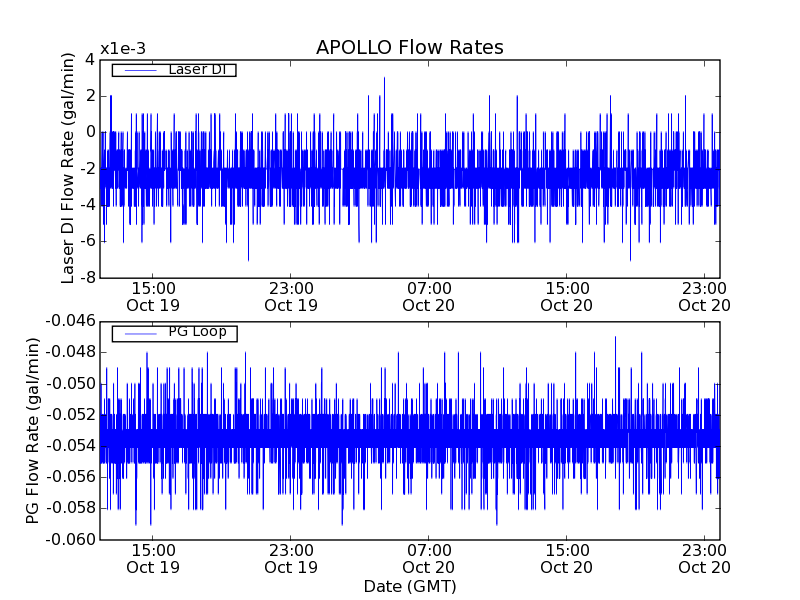Select lower plot's 23:00 Oct 19 time label
Screen dimensions: 800x600
(291, 558)
